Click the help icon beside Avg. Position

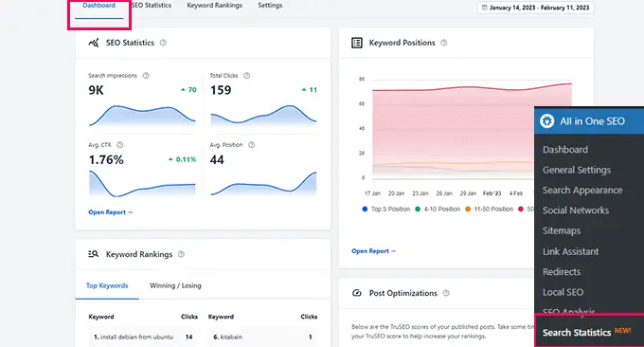(251, 145)
